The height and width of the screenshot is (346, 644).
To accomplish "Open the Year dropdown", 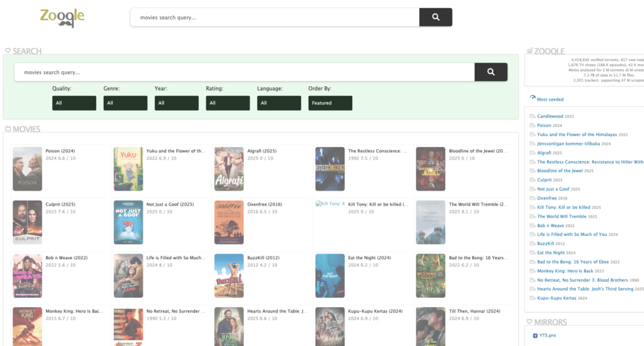I will (x=177, y=103).
